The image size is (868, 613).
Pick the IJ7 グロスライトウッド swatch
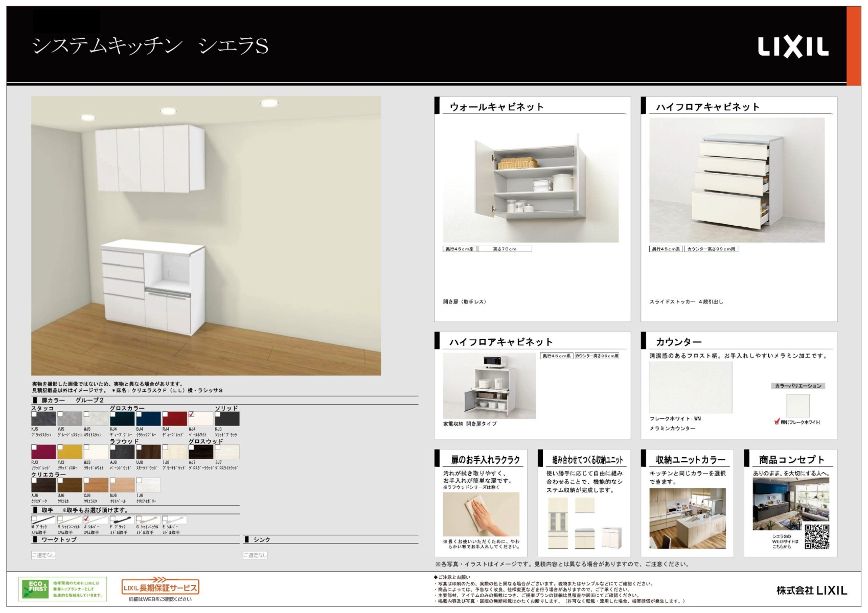[227, 452]
